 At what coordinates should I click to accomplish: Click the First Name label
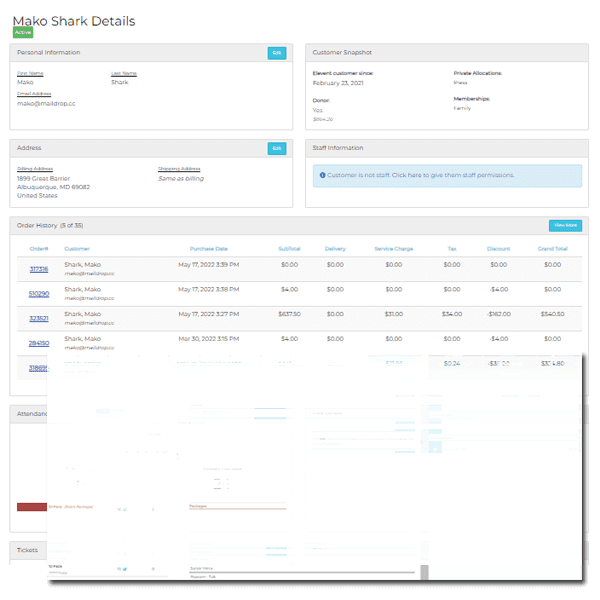tap(30, 73)
